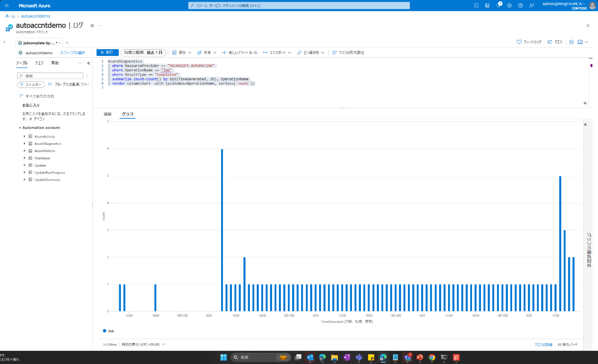The width and height of the screenshot is (598, 364).
Task: Select the Chart tab
Action: pos(127,114)
